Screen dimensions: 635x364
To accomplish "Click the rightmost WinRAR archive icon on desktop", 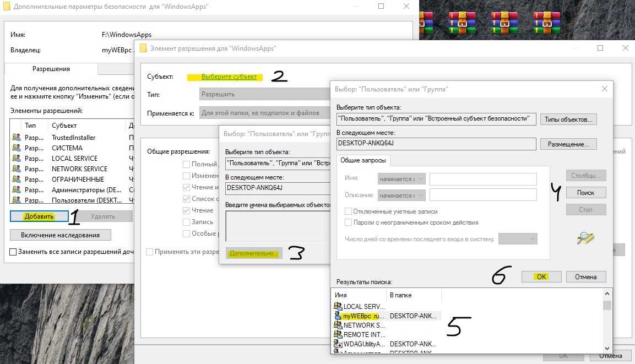I will click(546, 22).
